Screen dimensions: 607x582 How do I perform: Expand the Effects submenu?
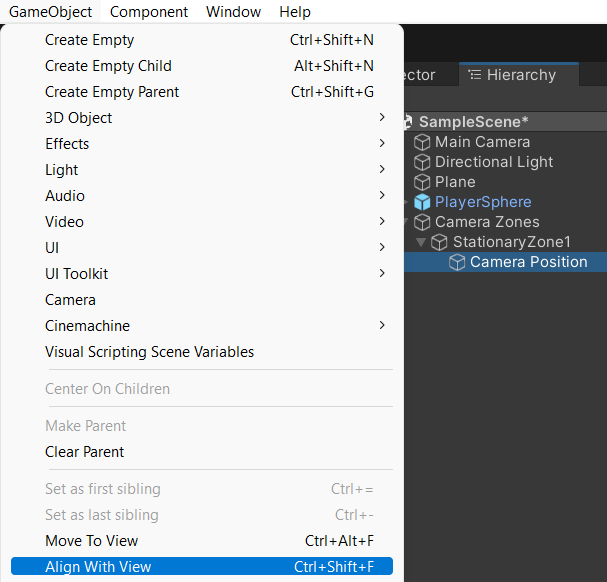click(x=202, y=144)
